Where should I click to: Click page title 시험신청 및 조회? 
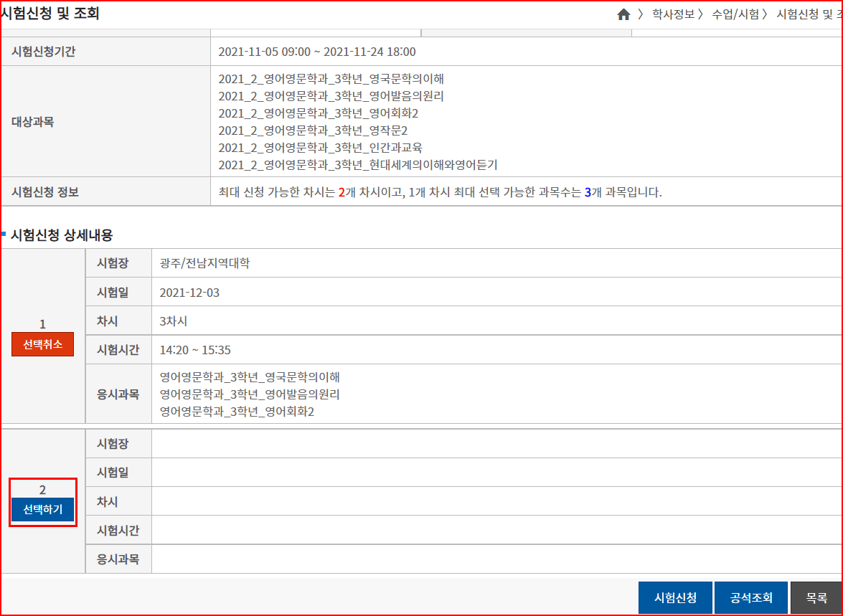(50, 13)
